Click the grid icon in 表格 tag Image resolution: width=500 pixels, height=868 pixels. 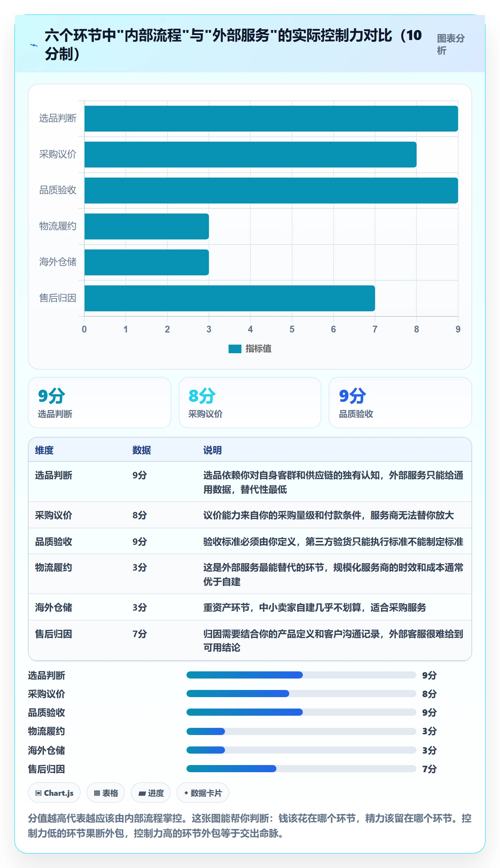(x=97, y=793)
